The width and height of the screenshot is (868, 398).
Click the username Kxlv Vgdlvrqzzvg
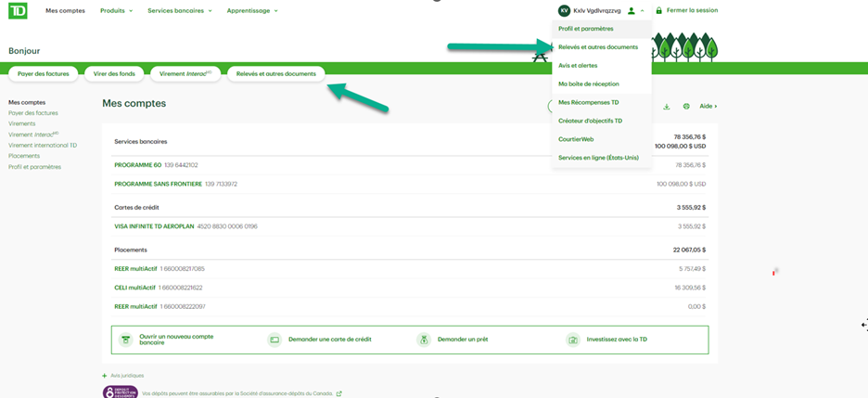click(597, 10)
